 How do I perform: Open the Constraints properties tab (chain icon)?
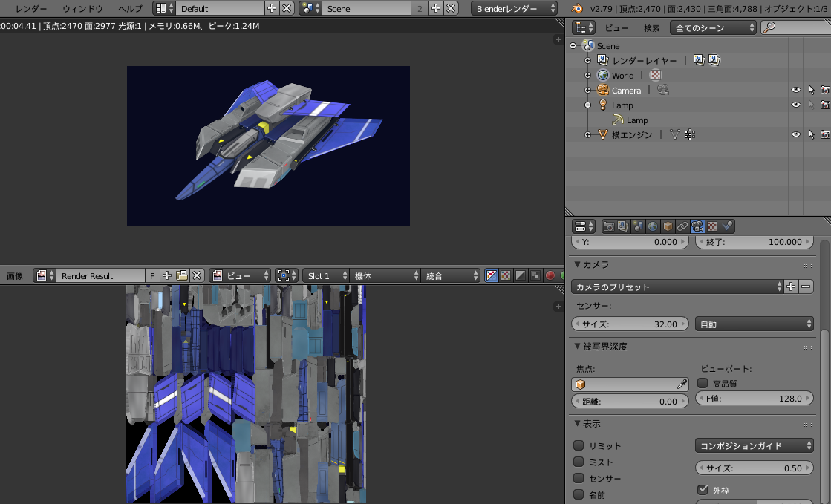point(682,227)
